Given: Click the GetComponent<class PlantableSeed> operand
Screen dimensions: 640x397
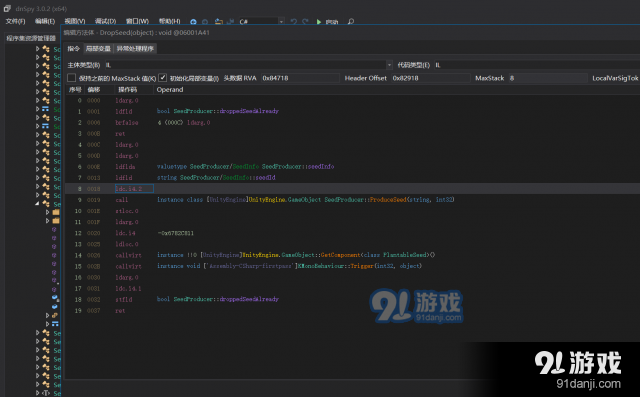Looking at the screenshot, I should point(296,255).
